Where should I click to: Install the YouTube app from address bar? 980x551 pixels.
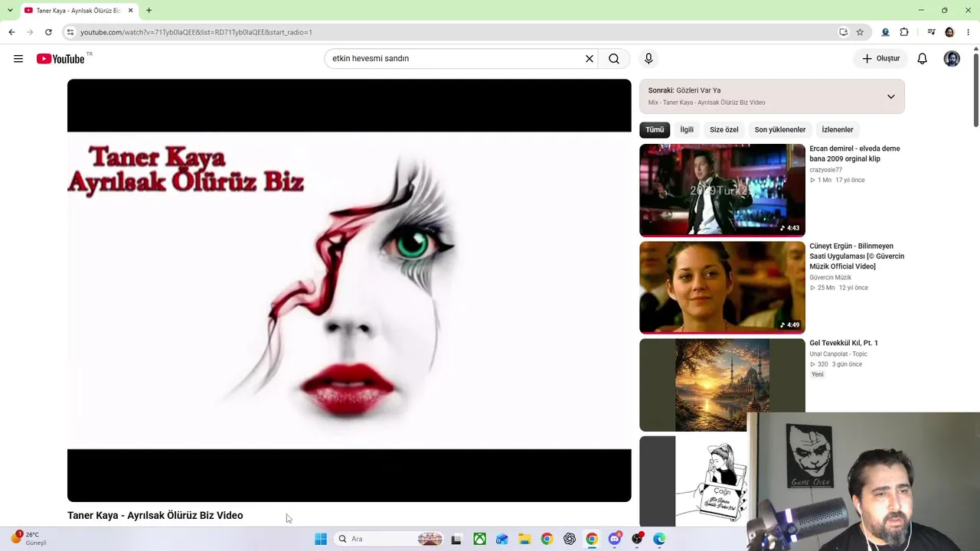click(x=843, y=32)
